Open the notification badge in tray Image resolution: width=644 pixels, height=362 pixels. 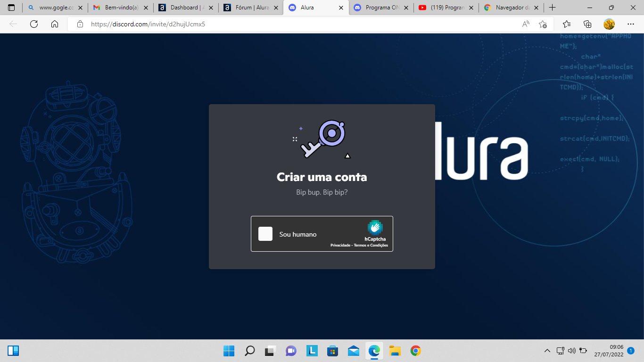631,351
